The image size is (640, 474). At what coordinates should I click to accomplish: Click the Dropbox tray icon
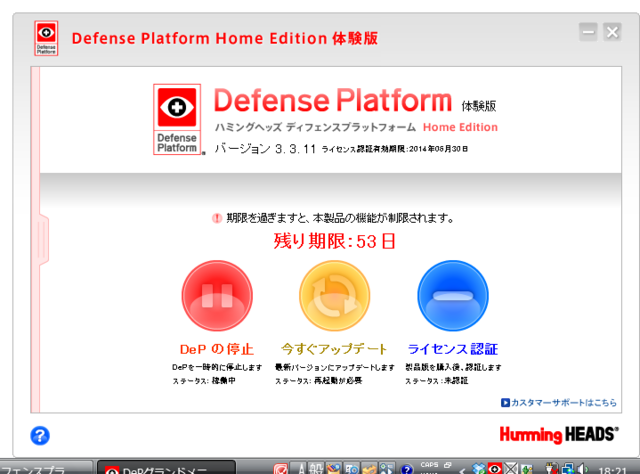480,469
